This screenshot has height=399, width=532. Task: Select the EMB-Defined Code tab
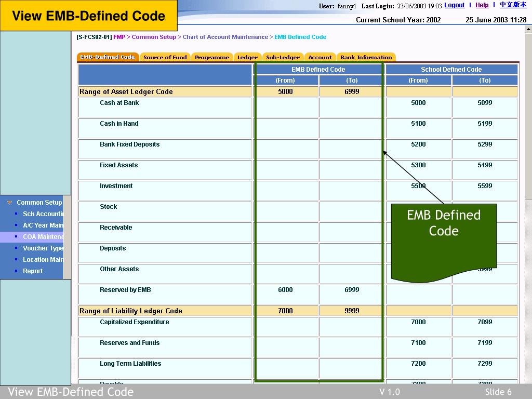tap(108, 57)
